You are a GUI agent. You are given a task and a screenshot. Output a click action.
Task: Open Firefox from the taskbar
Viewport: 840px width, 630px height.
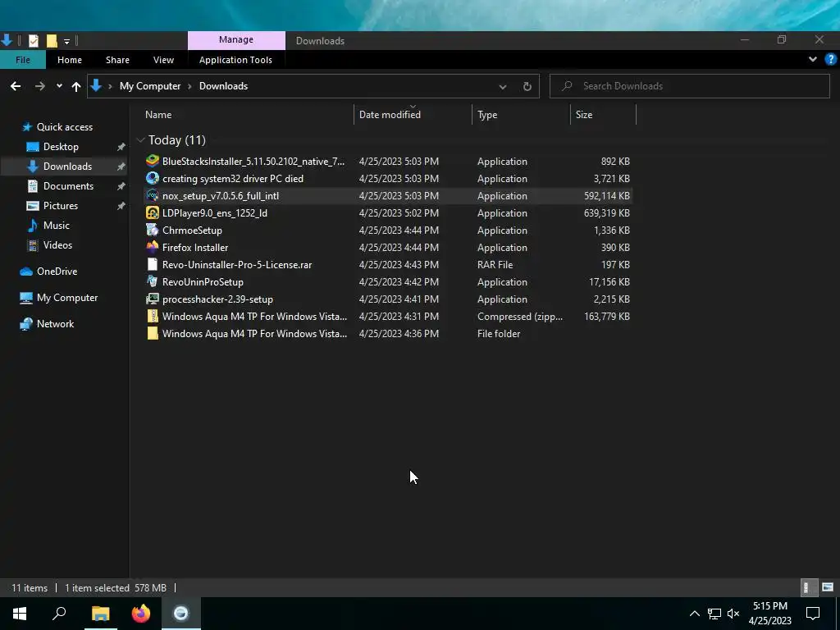[141, 614]
